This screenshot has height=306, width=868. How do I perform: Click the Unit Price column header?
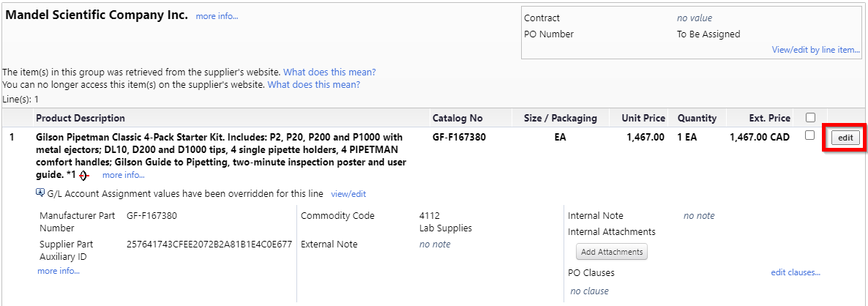[x=643, y=118]
